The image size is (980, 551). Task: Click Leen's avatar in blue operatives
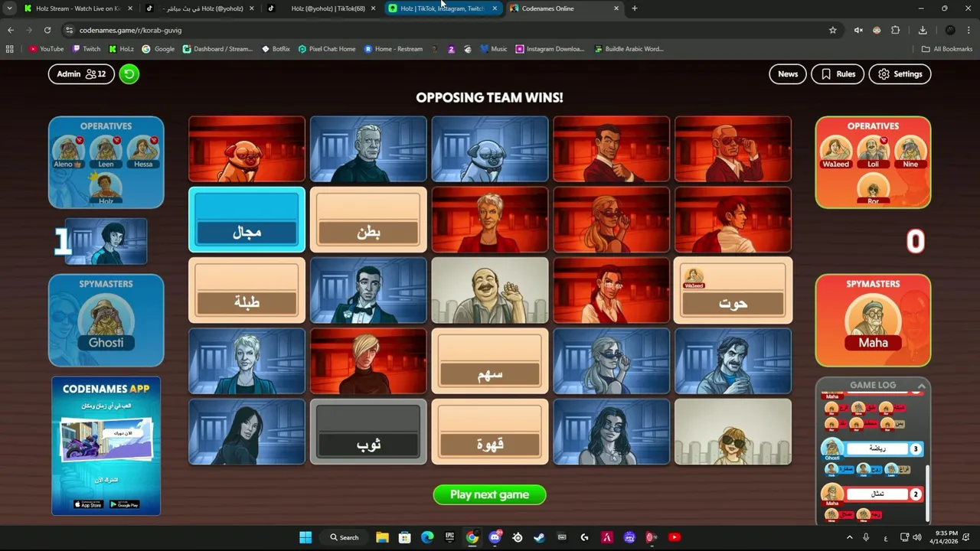(x=106, y=151)
